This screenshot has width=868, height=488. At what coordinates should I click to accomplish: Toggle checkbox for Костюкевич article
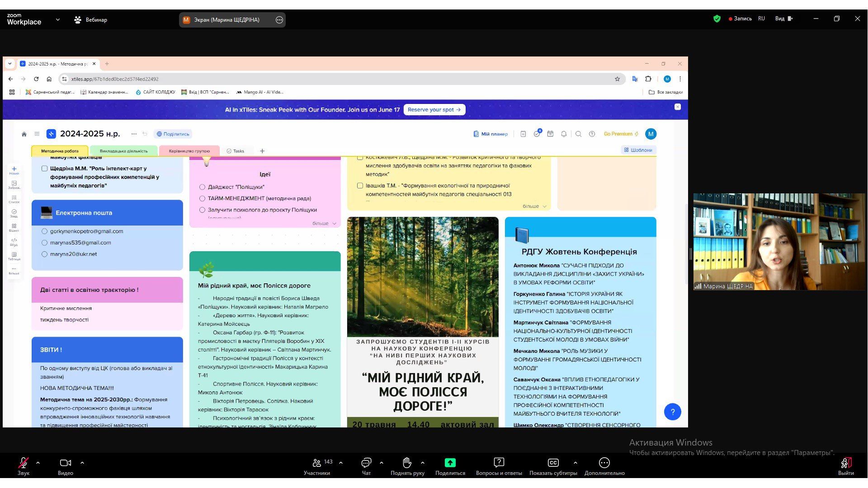(x=360, y=157)
